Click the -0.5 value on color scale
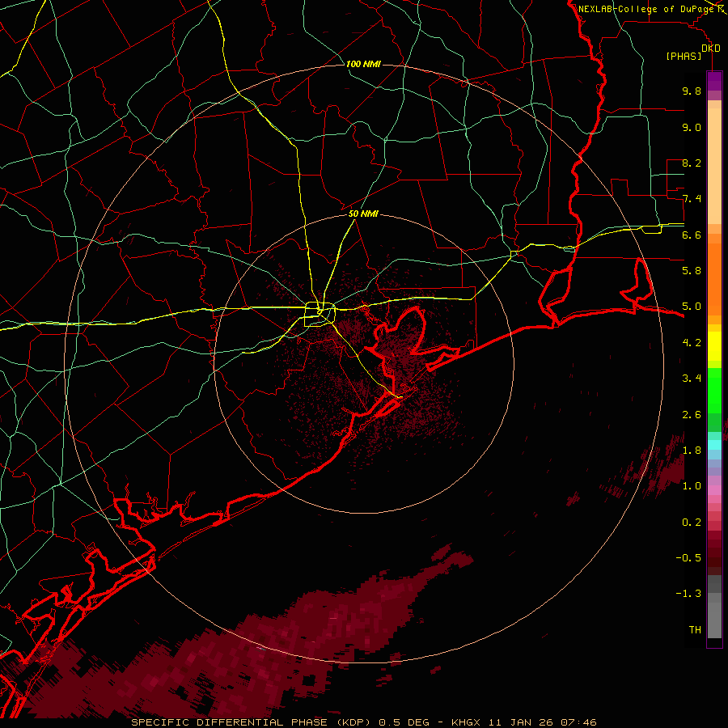The image size is (728, 728). (x=688, y=558)
